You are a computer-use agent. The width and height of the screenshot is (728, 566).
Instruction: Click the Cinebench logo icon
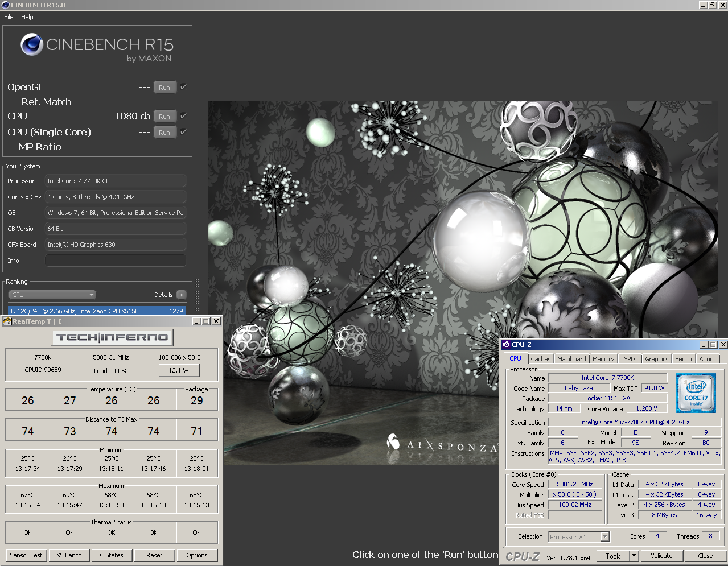(x=32, y=45)
